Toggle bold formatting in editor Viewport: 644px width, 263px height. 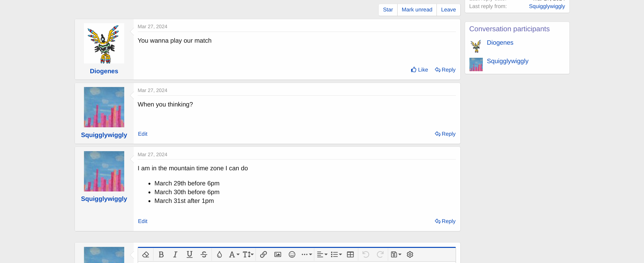[x=161, y=255]
